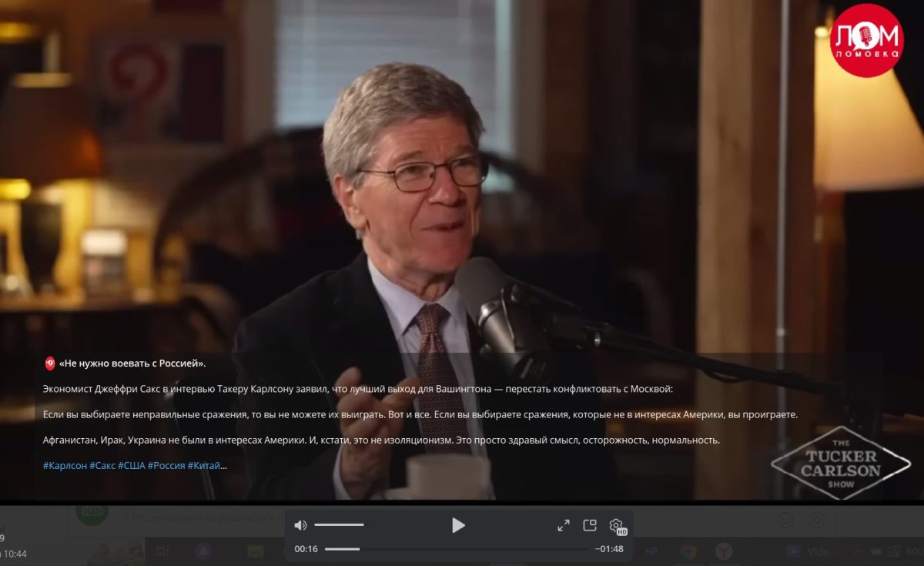Click the ЛОМ Ломовка logo
This screenshot has height=566, width=924.
[x=866, y=41]
